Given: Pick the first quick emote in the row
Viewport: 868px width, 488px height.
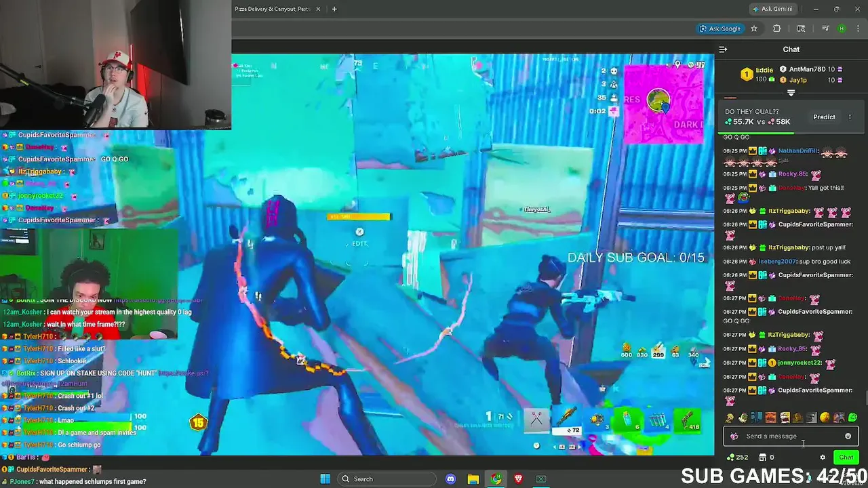Looking at the screenshot, I should [730, 418].
